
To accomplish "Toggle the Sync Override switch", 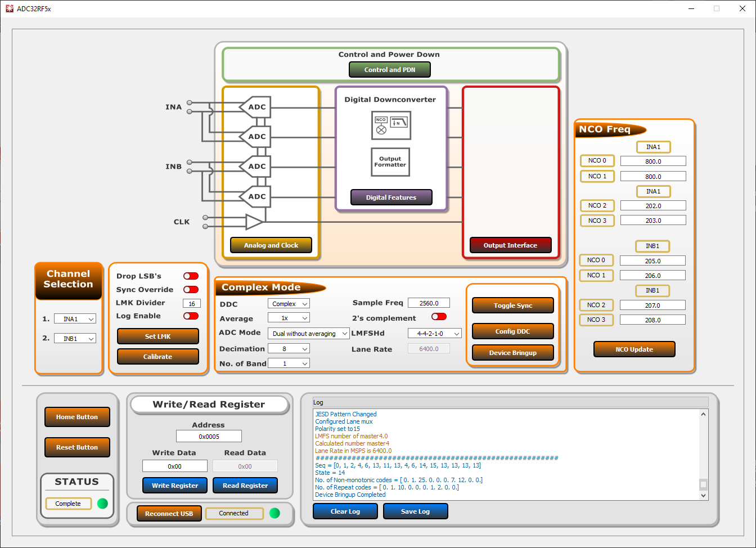I will [x=191, y=289].
